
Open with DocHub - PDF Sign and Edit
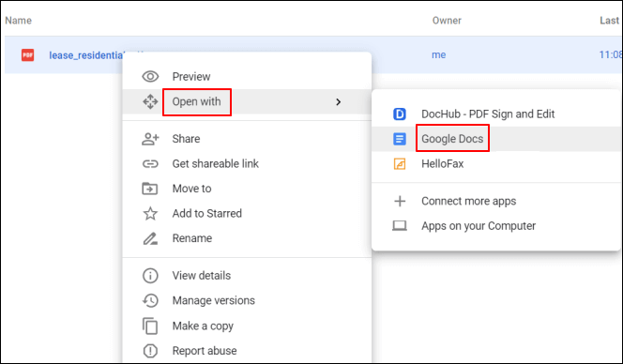tap(496, 114)
